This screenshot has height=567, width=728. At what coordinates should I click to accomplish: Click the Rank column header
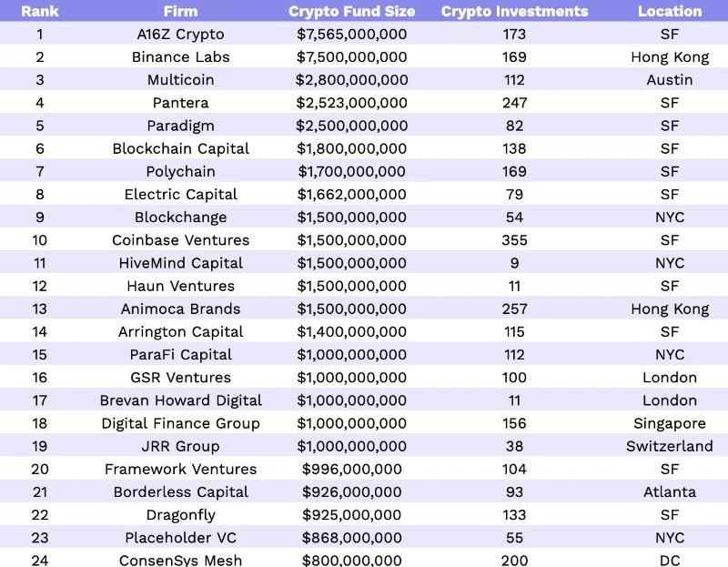coord(40,12)
